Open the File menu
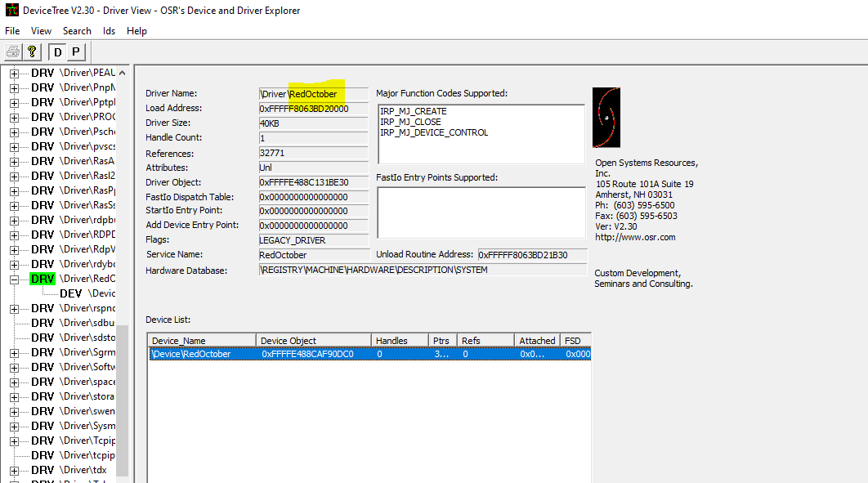 pyautogui.click(x=12, y=31)
